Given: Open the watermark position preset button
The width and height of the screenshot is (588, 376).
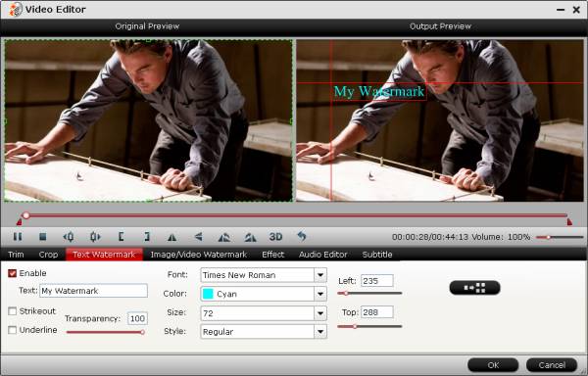Looking at the screenshot, I should click(474, 288).
